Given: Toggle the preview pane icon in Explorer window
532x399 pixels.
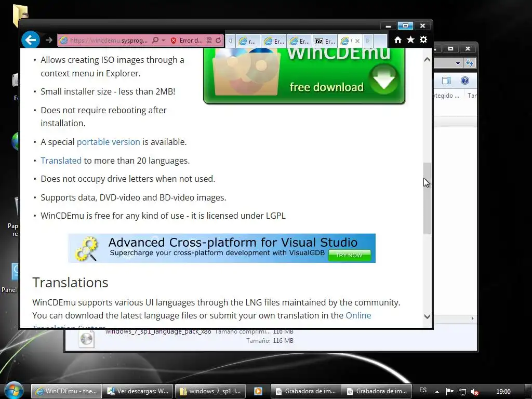Looking at the screenshot, I should coord(446,81).
